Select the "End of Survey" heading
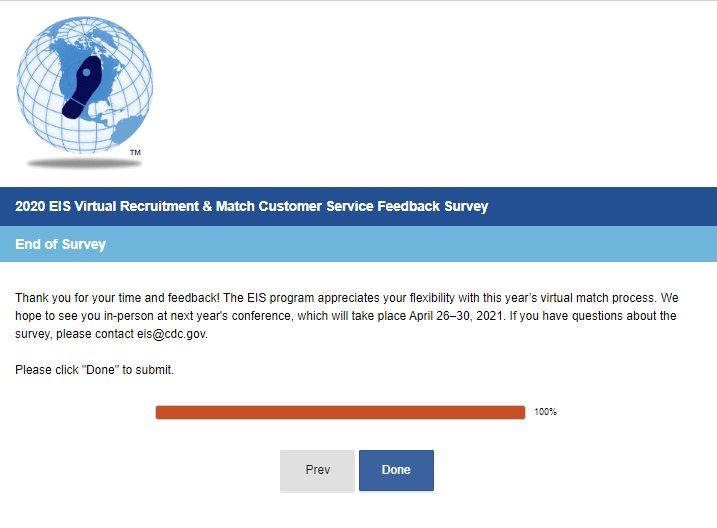717x528 pixels. [x=60, y=244]
